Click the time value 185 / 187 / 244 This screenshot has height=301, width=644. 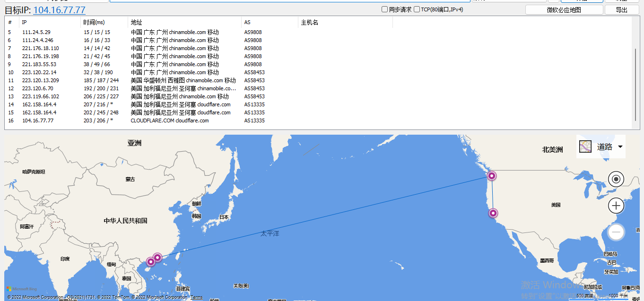click(x=101, y=80)
